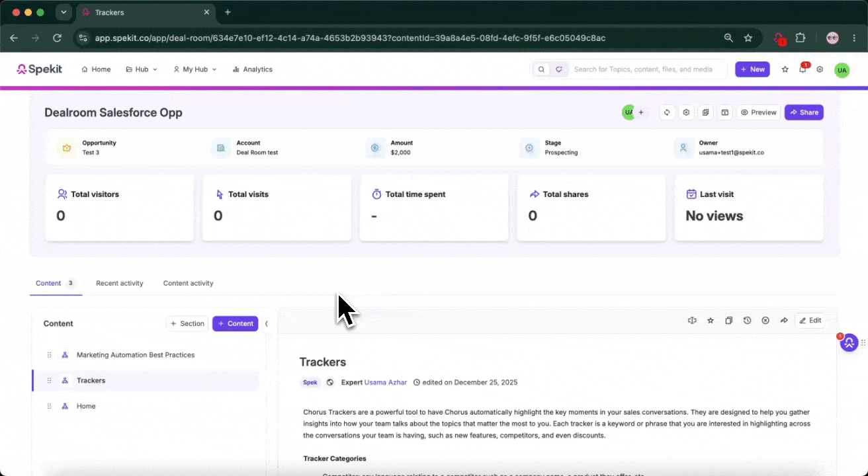This screenshot has height=476, width=868.
Task: Click the drag dots beside the Spekit bubble
Action: pos(863,342)
